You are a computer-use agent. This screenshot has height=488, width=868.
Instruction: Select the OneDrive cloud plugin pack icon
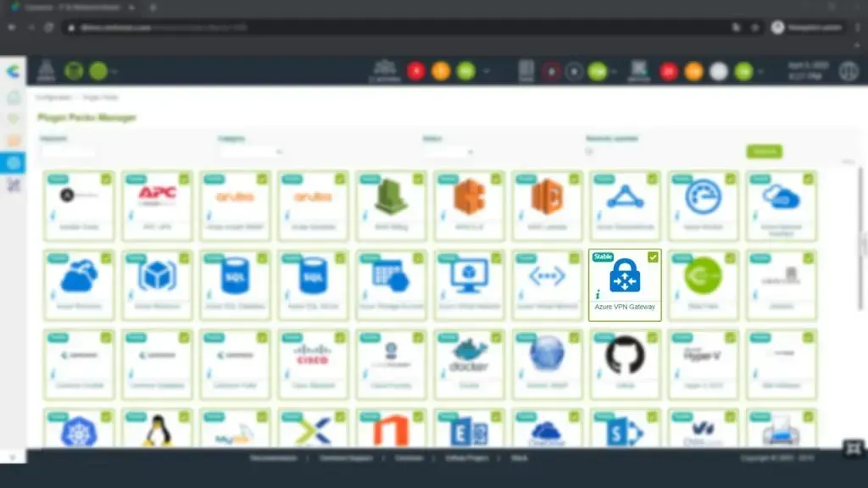[x=547, y=432]
